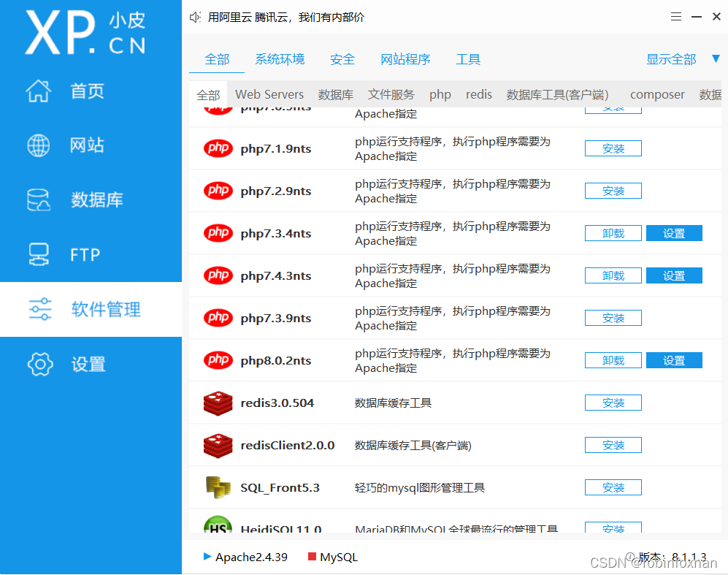
Task: Install php7.2.9nts with 安装 button
Action: click(613, 191)
